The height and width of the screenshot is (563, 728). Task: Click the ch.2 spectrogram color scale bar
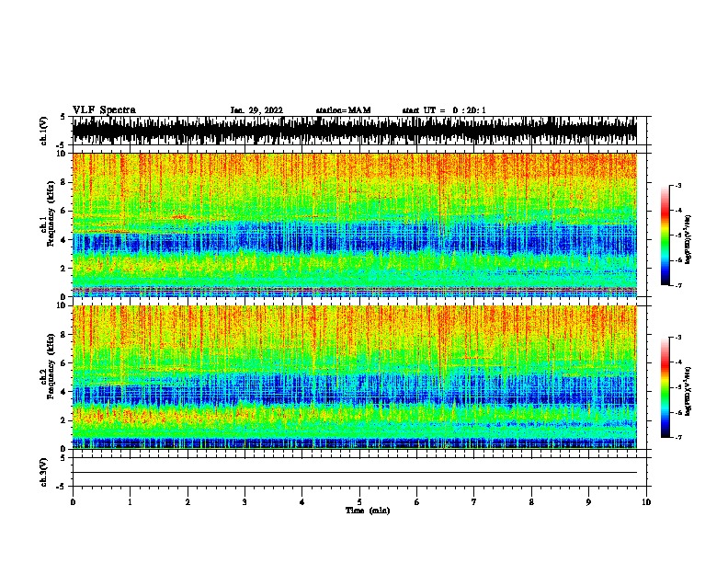click(x=665, y=387)
